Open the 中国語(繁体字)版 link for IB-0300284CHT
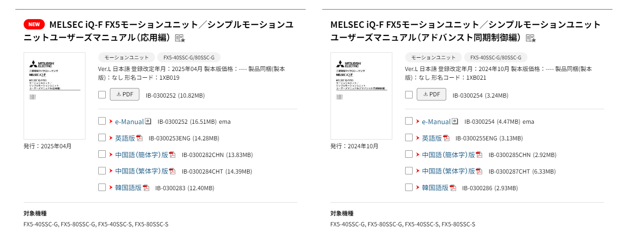644x245 pixels. coord(141,171)
